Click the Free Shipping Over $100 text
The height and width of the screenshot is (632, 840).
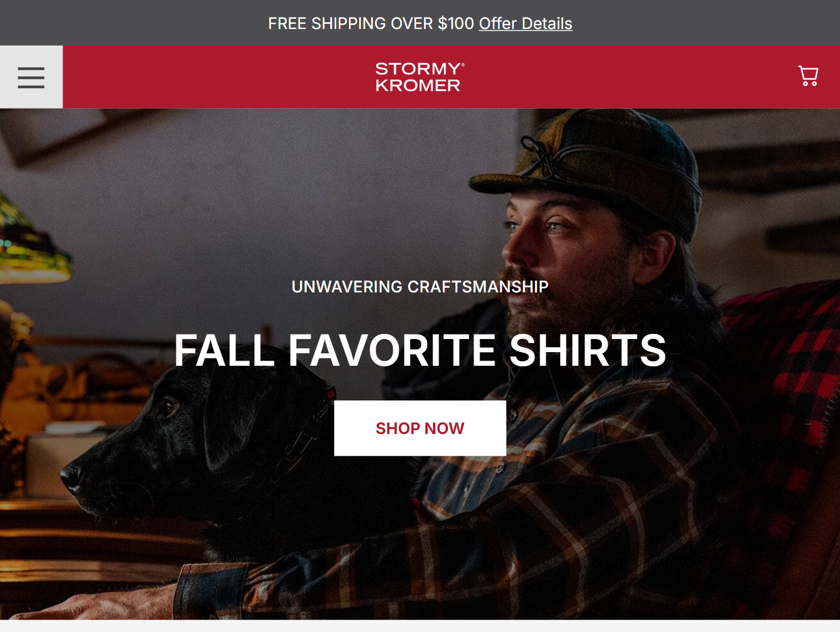click(x=371, y=23)
